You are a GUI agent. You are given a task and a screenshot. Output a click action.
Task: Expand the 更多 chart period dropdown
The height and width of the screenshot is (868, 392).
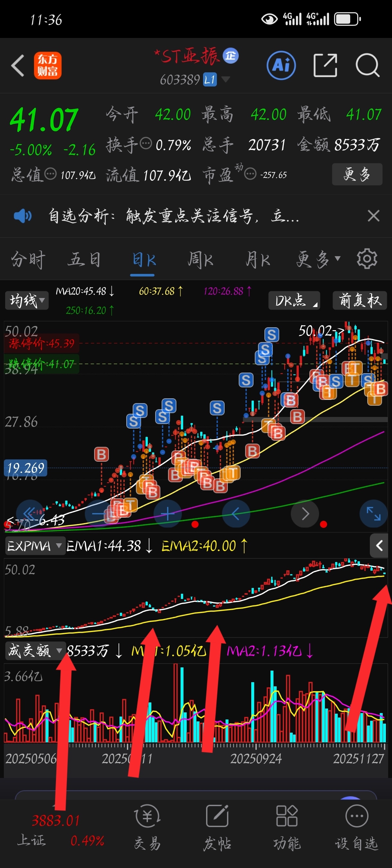tap(318, 260)
